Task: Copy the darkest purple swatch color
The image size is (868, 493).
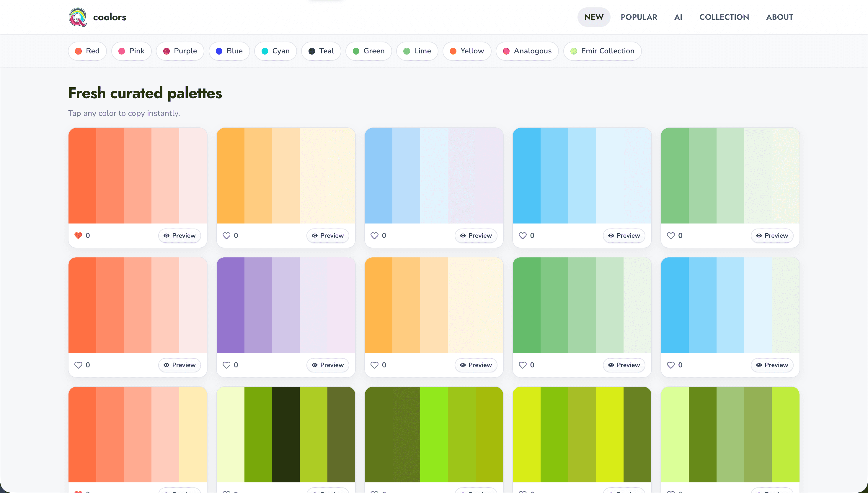Action: point(231,305)
